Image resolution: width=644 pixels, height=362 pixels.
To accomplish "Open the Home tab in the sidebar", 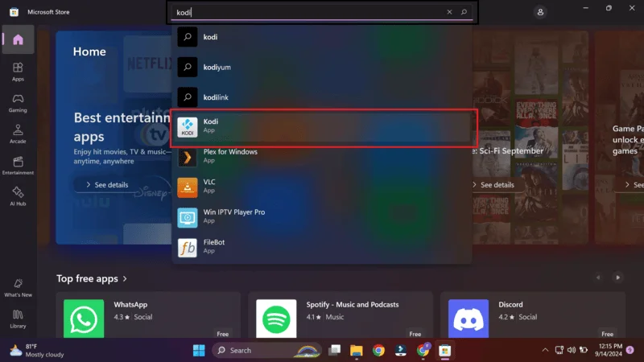I will click(x=18, y=39).
